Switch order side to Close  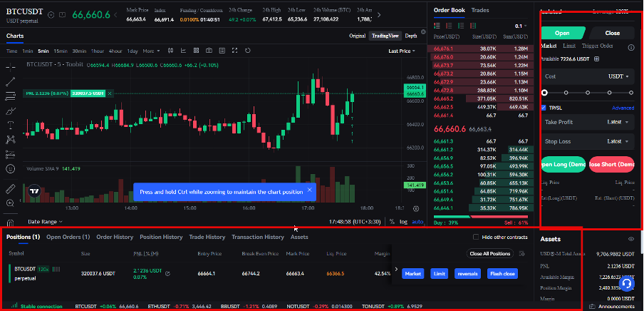pos(612,33)
